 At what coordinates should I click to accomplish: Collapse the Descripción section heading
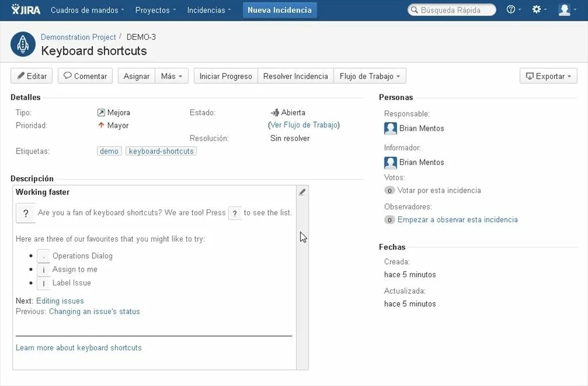click(x=32, y=178)
